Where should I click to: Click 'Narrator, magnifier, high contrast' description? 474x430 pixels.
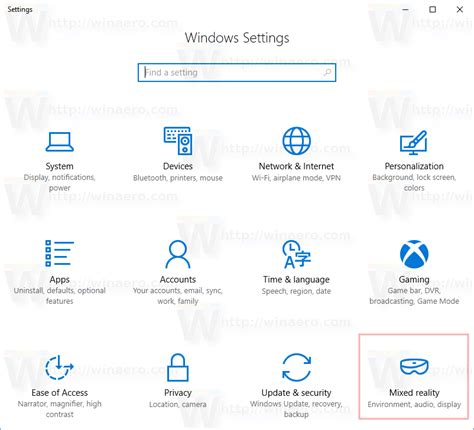(x=59, y=409)
